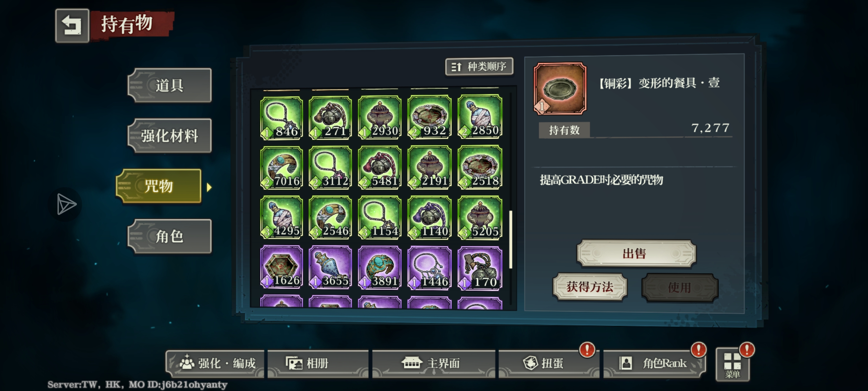This screenshot has width=868, height=391.
Task: Select the green potion bottle item with count 2850
Action: click(480, 117)
